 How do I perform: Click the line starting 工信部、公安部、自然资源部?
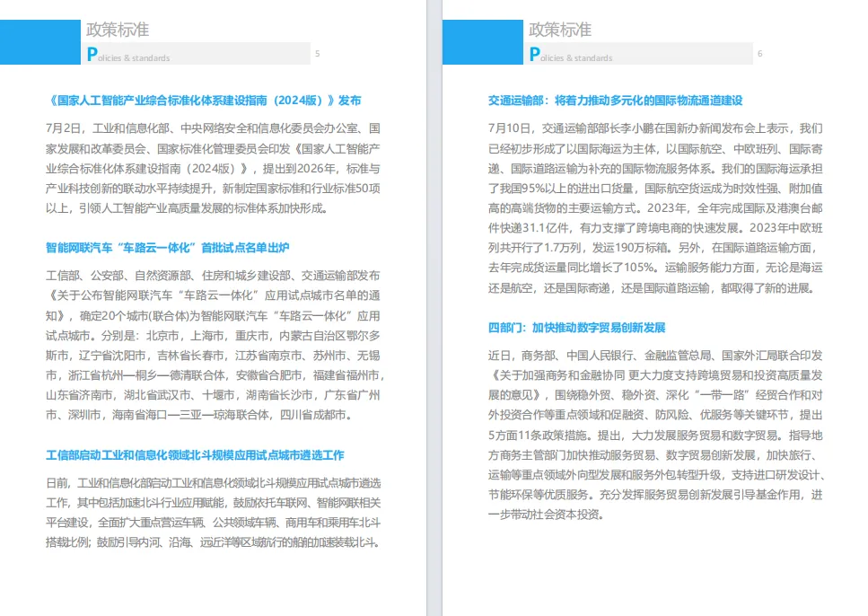click(x=213, y=276)
